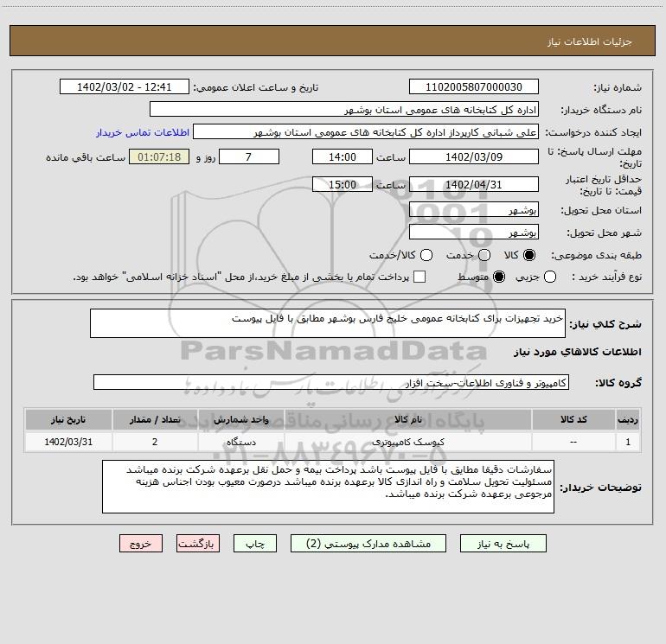This screenshot has height=644, width=666.
Task: Click product name cell کیوسک کامپیوتری
Action: pyautogui.click(x=408, y=442)
